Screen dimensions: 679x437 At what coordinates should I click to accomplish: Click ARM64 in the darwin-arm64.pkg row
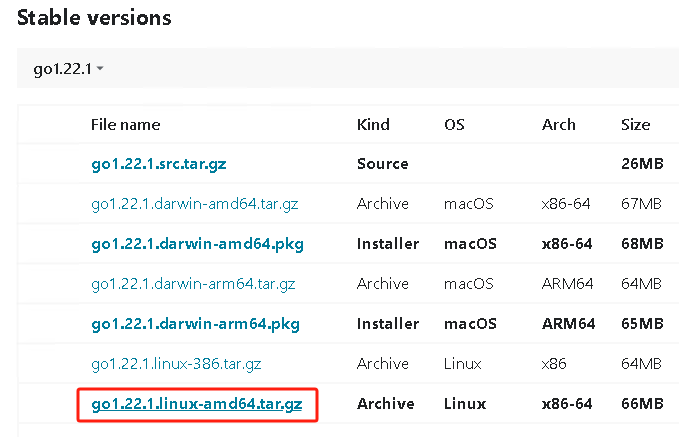(x=569, y=324)
